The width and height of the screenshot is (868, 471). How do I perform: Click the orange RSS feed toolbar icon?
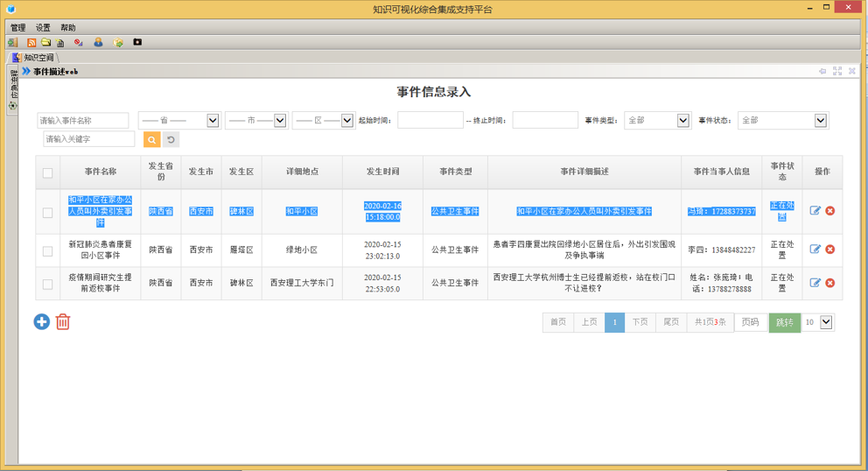click(31, 42)
